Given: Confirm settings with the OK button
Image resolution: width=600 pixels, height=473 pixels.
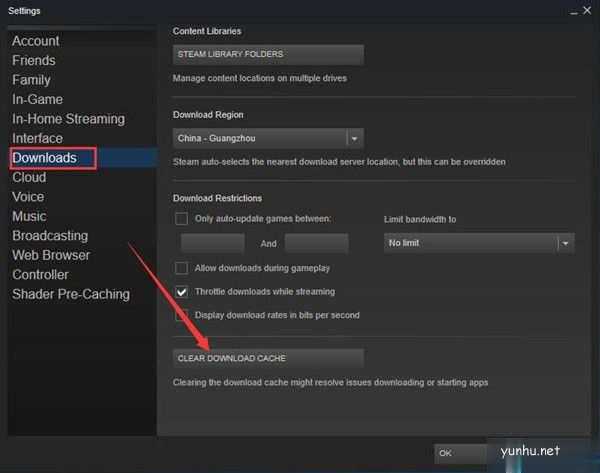Looking at the screenshot, I should pos(461,453).
